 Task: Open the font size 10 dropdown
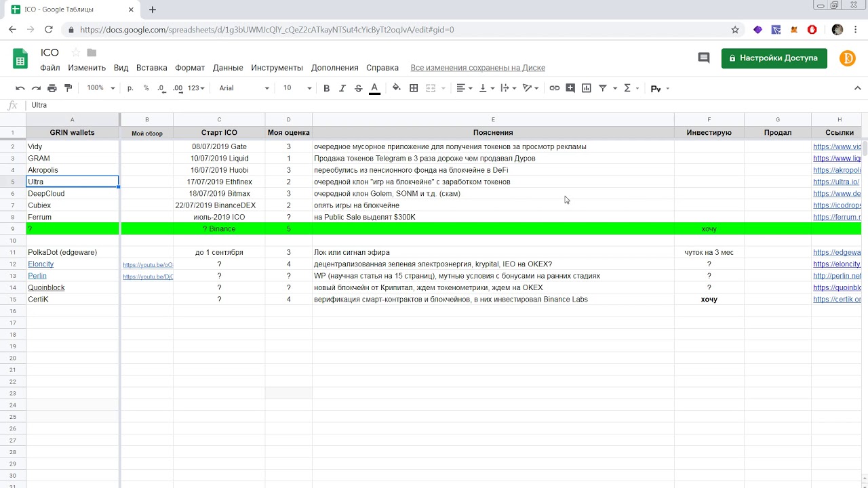point(297,88)
